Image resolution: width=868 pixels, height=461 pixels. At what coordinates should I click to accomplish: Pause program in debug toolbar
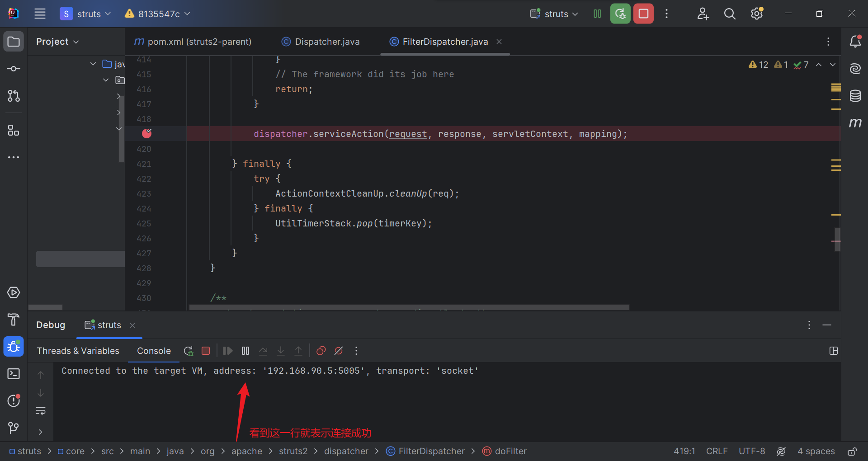[x=245, y=351]
